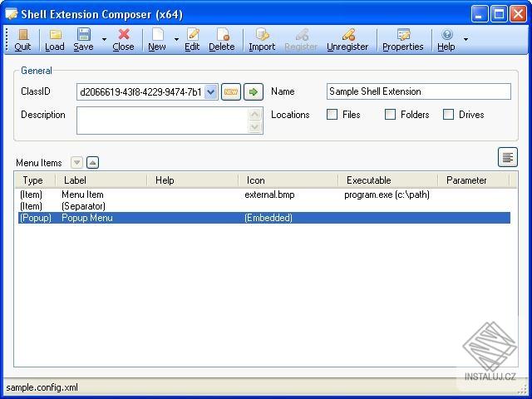Screen dimensions: 532x399
Task: Delete the selected menu item
Action: (222, 40)
